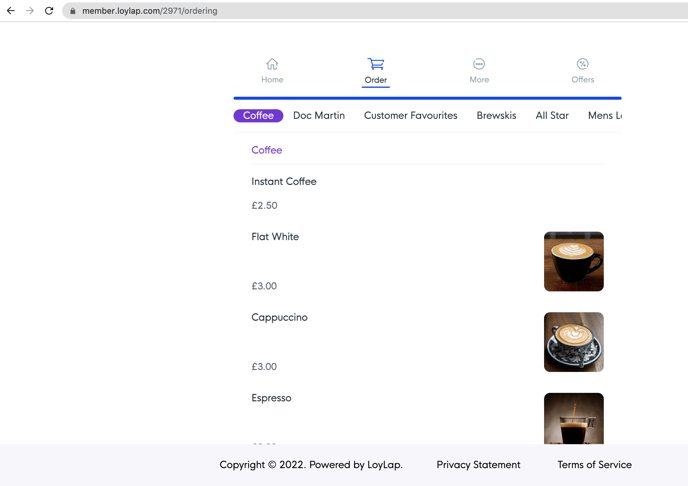The image size is (688, 486).
Task: Switch to Customer Favourites category
Action: pyautogui.click(x=411, y=115)
